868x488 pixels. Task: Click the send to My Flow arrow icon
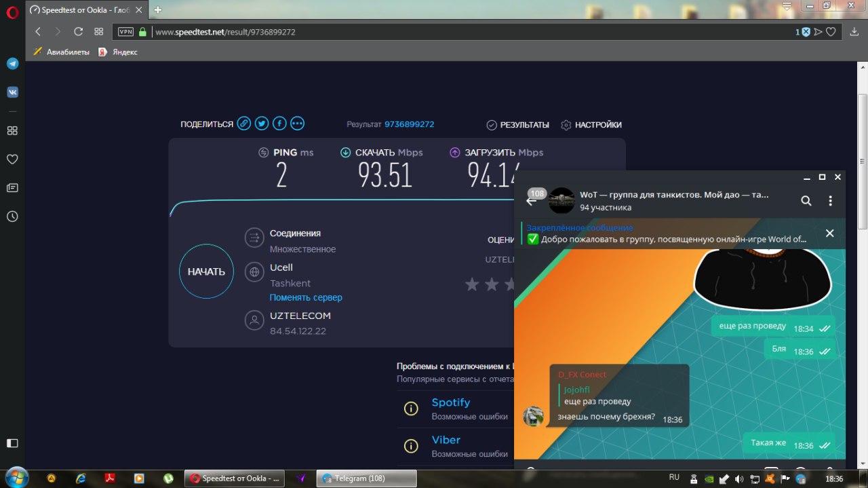point(818,32)
